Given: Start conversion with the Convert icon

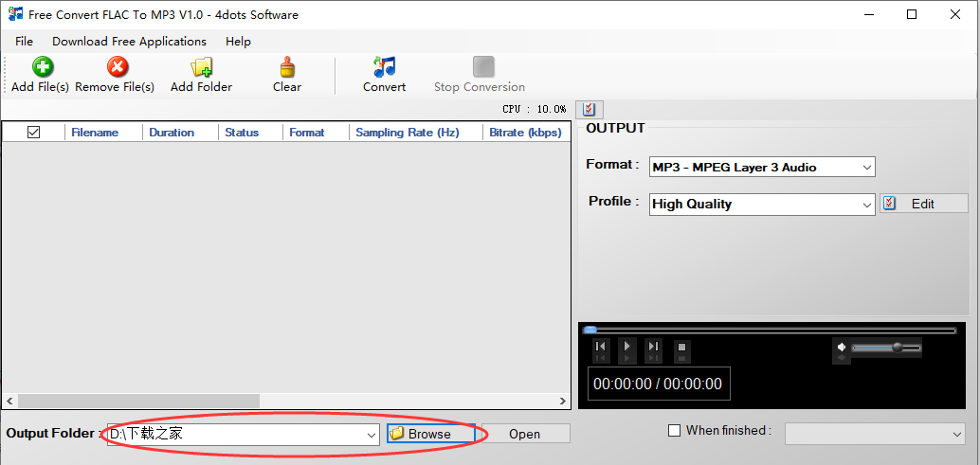Looking at the screenshot, I should [x=385, y=66].
